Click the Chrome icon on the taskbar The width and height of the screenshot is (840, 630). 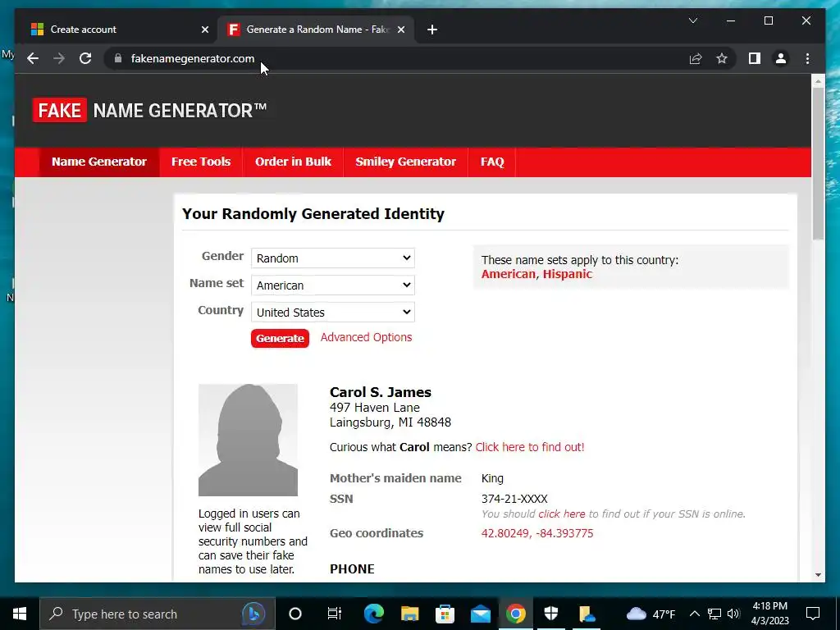pyautogui.click(x=516, y=614)
